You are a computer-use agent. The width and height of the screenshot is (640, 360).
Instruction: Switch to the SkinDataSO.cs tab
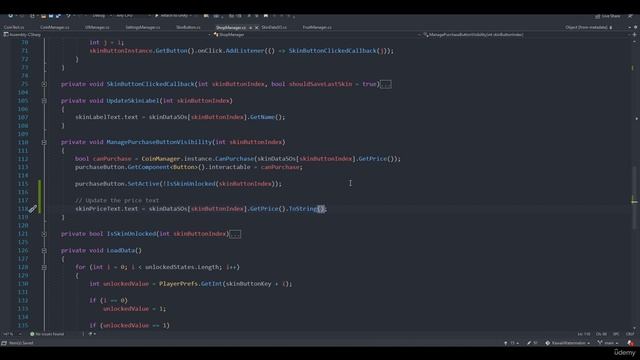[274, 27]
